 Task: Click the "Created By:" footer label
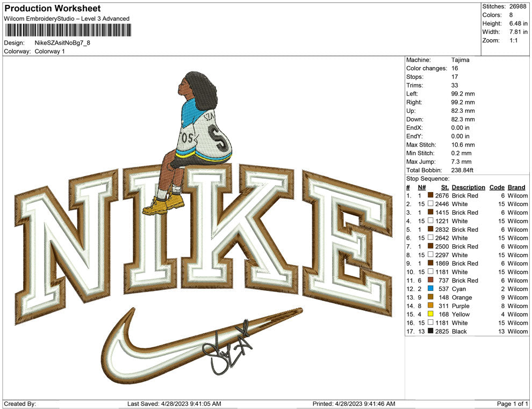coord(20,404)
